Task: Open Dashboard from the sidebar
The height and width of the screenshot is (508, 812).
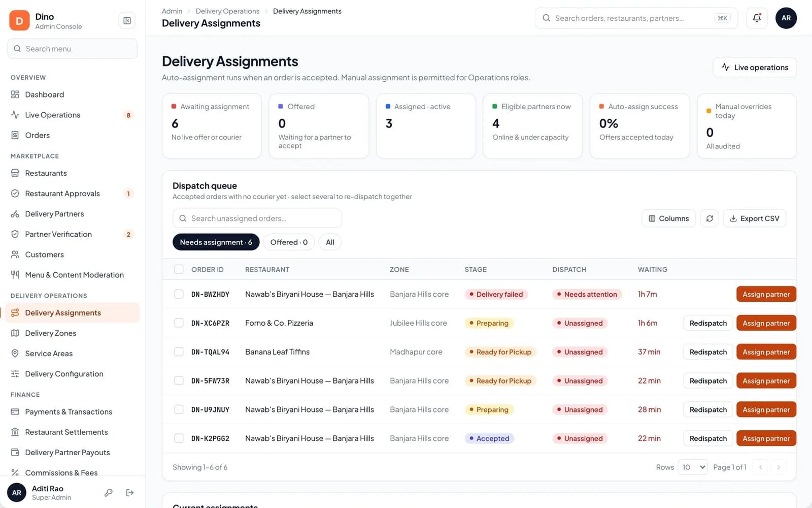Action: tap(72, 94)
